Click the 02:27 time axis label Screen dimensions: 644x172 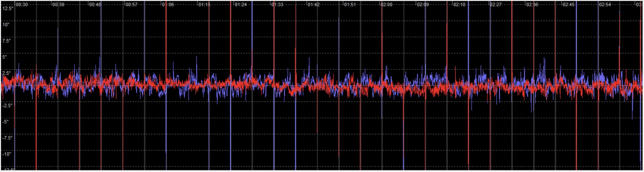pos(496,5)
